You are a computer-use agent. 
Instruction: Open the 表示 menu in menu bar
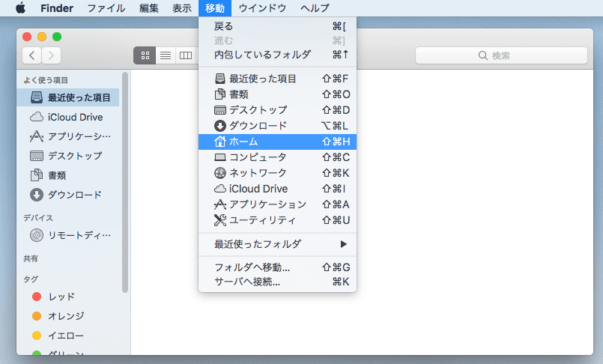click(x=182, y=8)
